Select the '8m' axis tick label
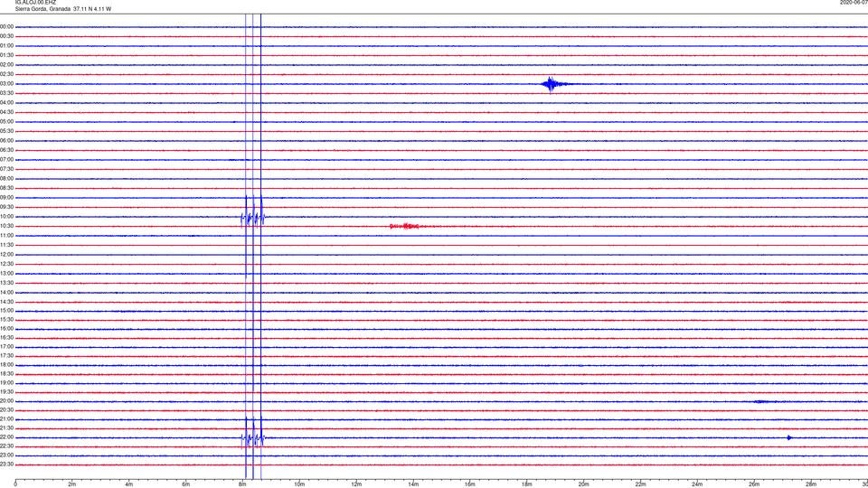 (x=242, y=484)
